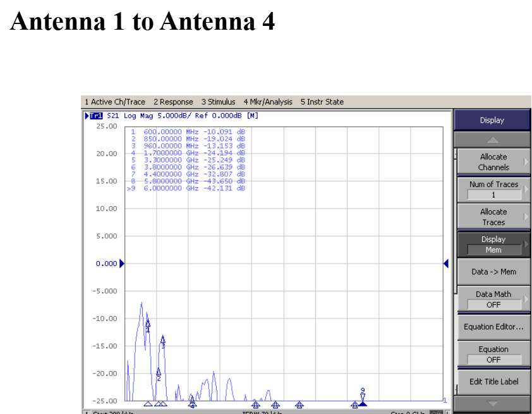Select marker 1 readout 600.00000 MHz

pyautogui.click(x=188, y=131)
